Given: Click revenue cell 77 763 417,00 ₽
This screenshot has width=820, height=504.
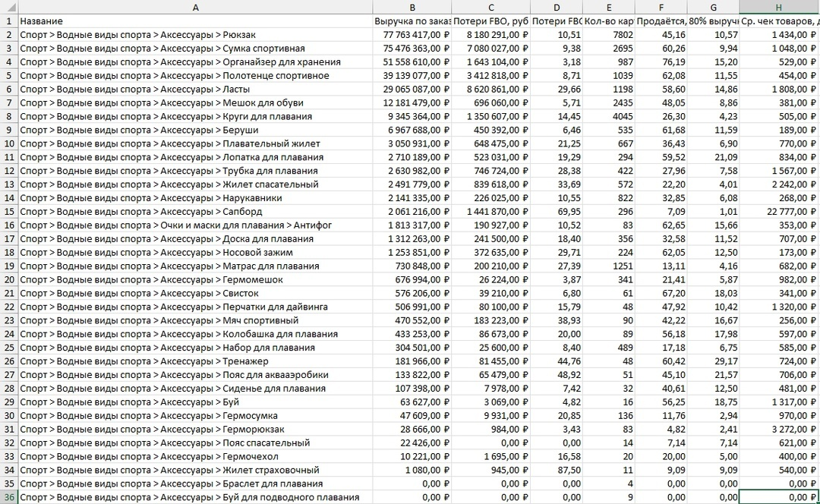Looking at the screenshot, I should pos(412,35).
